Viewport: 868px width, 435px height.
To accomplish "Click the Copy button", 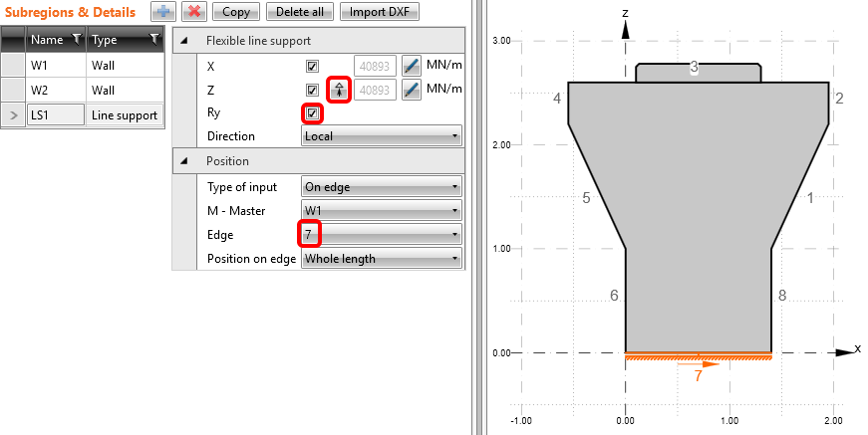I will [236, 12].
